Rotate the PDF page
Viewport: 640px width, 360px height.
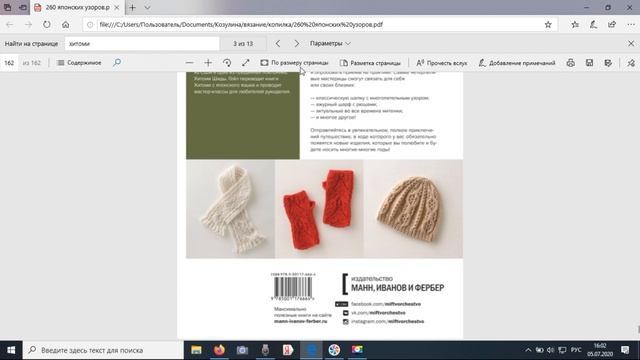[227, 63]
